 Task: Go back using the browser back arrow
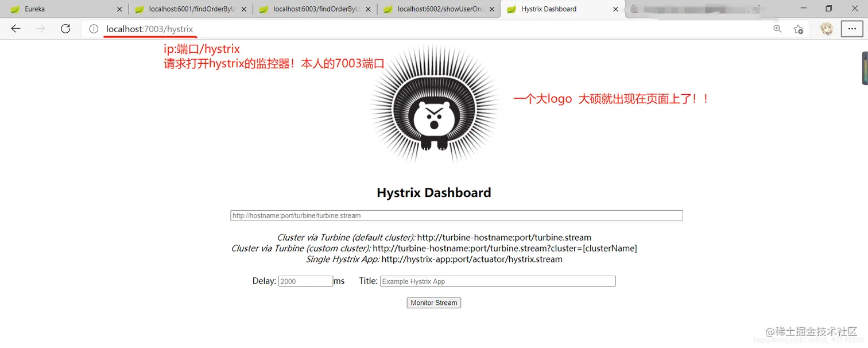(x=15, y=29)
